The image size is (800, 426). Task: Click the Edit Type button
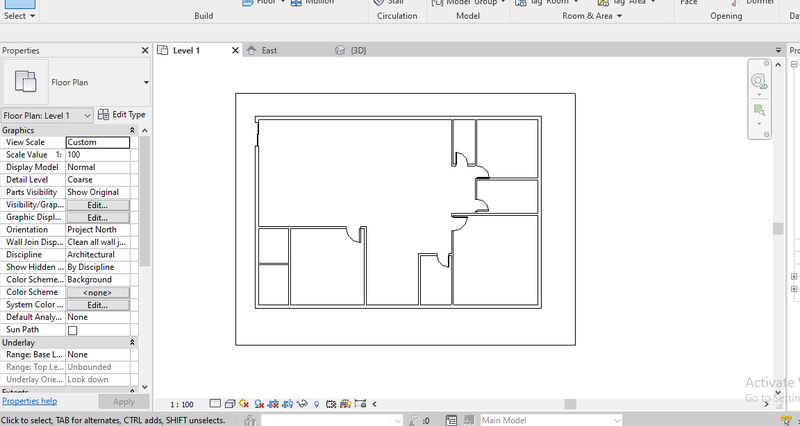click(x=122, y=115)
